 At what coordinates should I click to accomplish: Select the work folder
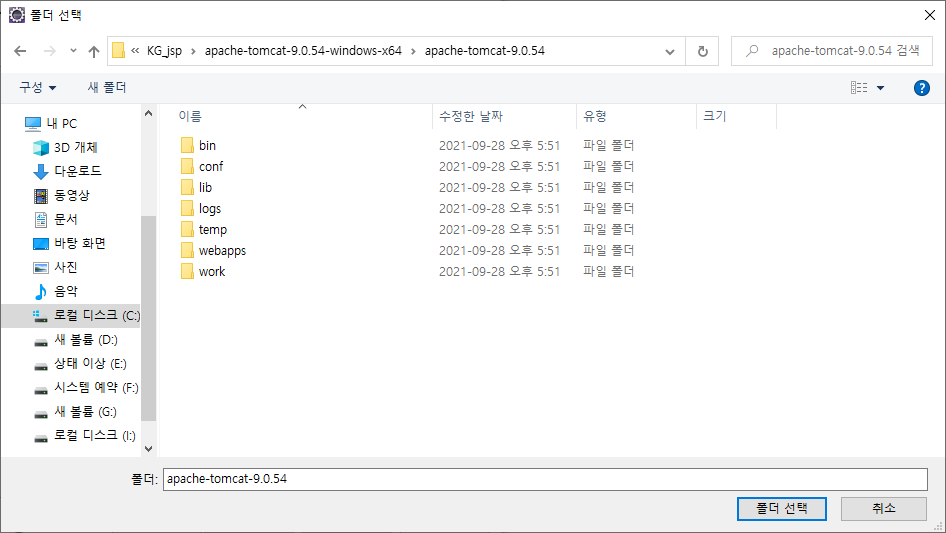[x=212, y=272]
